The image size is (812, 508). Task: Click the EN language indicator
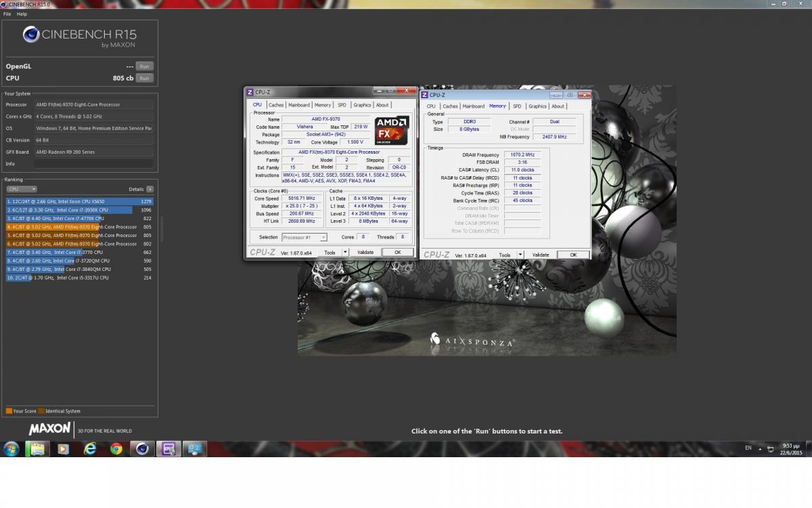tap(748, 448)
